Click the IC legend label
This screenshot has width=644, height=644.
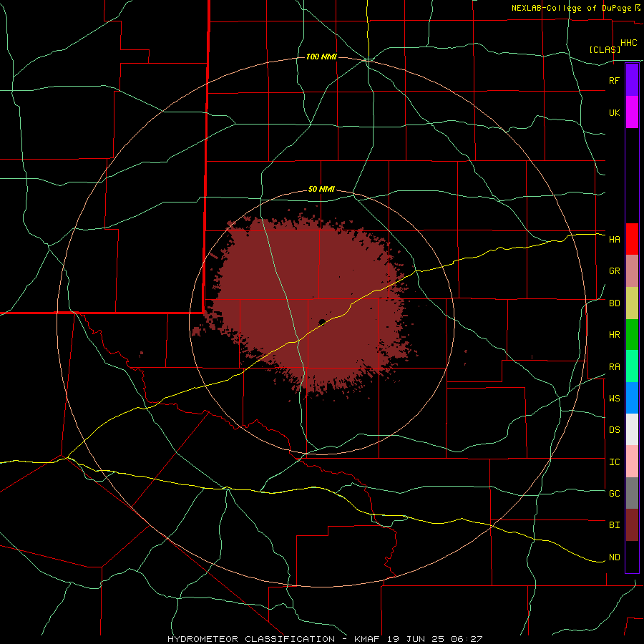point(614,462)
